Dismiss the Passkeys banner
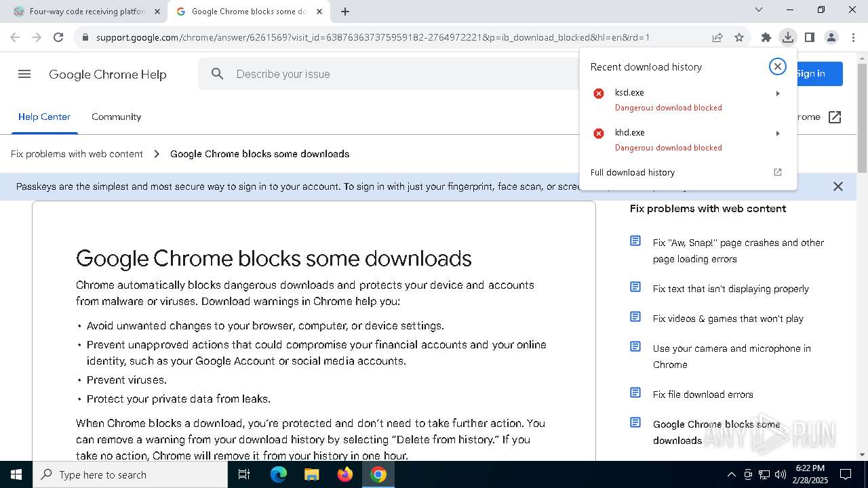 coord(838,186)
